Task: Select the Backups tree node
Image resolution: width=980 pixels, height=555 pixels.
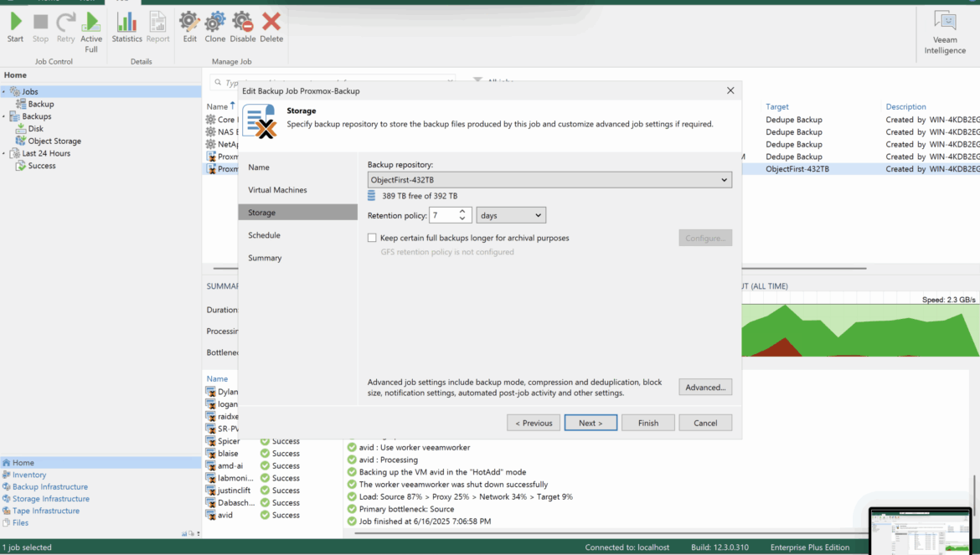Action: coord(36,116)
